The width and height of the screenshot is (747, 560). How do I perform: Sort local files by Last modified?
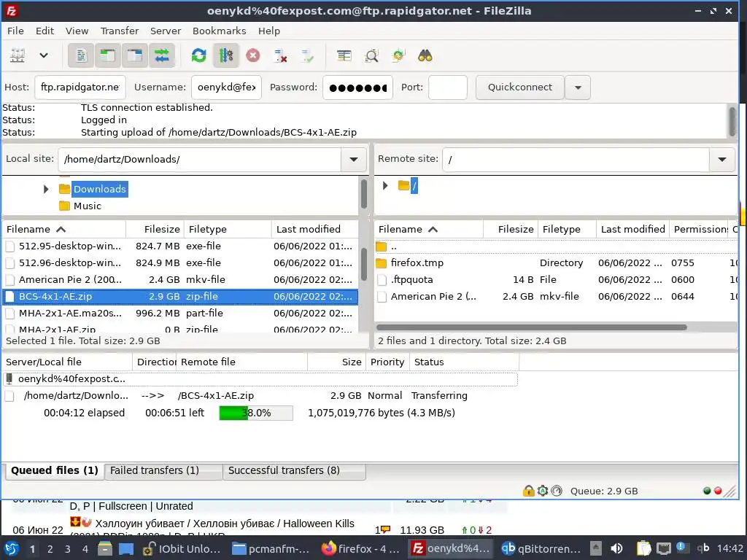314,229
